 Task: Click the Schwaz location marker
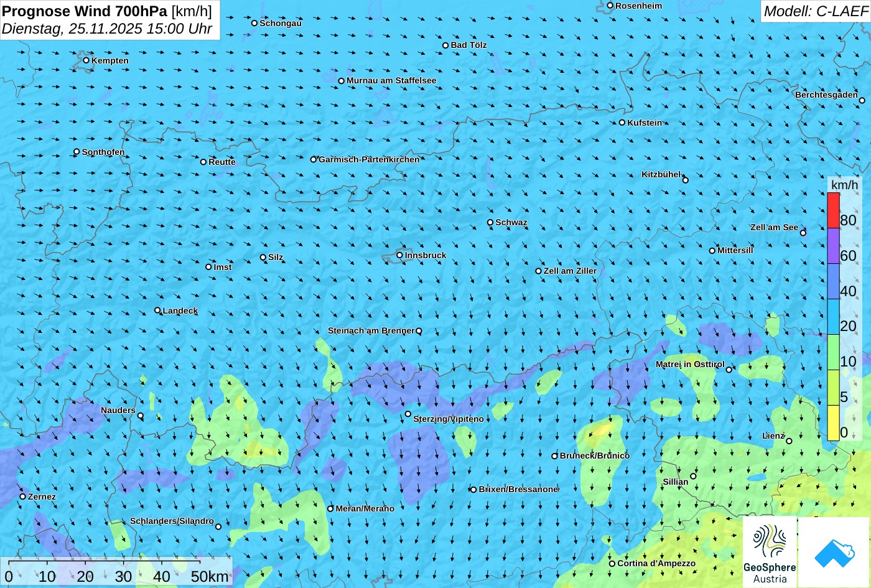coord(490,222)
